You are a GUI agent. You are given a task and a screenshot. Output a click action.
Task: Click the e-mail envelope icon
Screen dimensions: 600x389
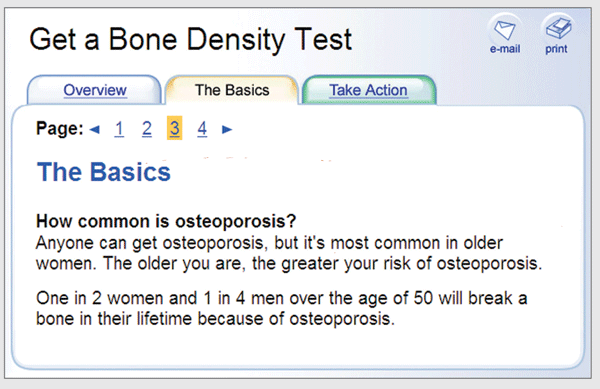[504, 29]
